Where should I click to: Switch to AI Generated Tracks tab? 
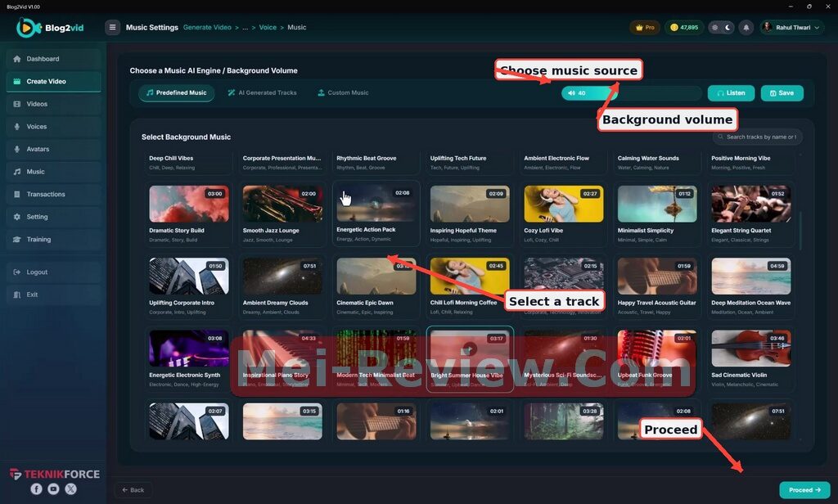(262, 93)
